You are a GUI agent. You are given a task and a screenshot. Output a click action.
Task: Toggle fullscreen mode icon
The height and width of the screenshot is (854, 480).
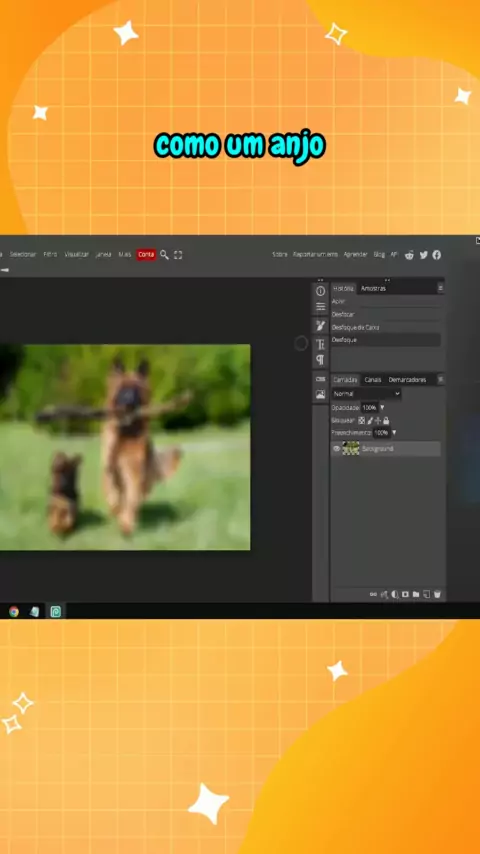coord(178,254)
